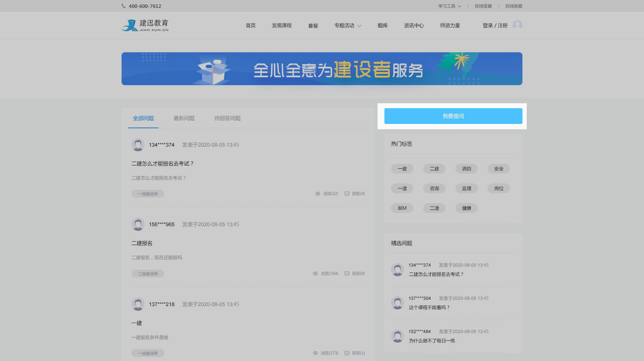644x361 pixels.
Task: Click 回答(4) answer count
Action: (x=358, y=194)
